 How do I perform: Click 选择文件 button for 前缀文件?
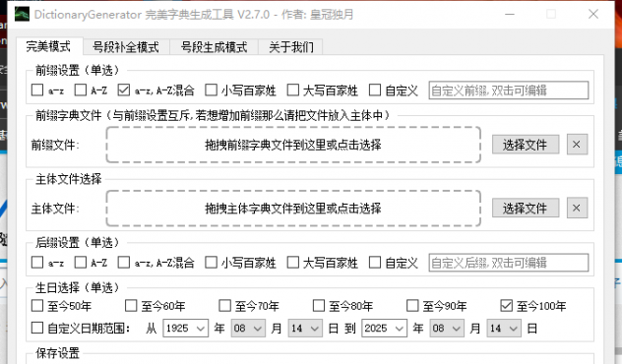[x=526, y=145]
